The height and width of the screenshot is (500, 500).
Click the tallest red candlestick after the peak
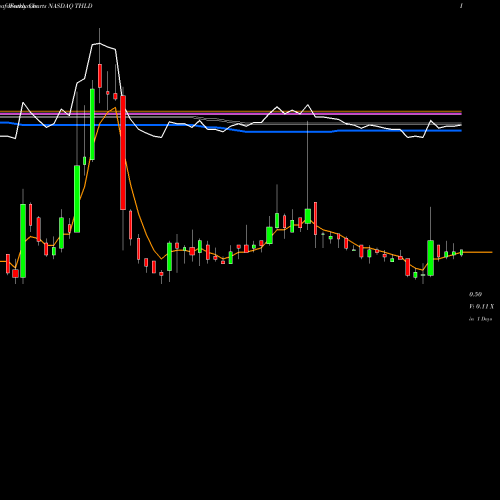123,153
